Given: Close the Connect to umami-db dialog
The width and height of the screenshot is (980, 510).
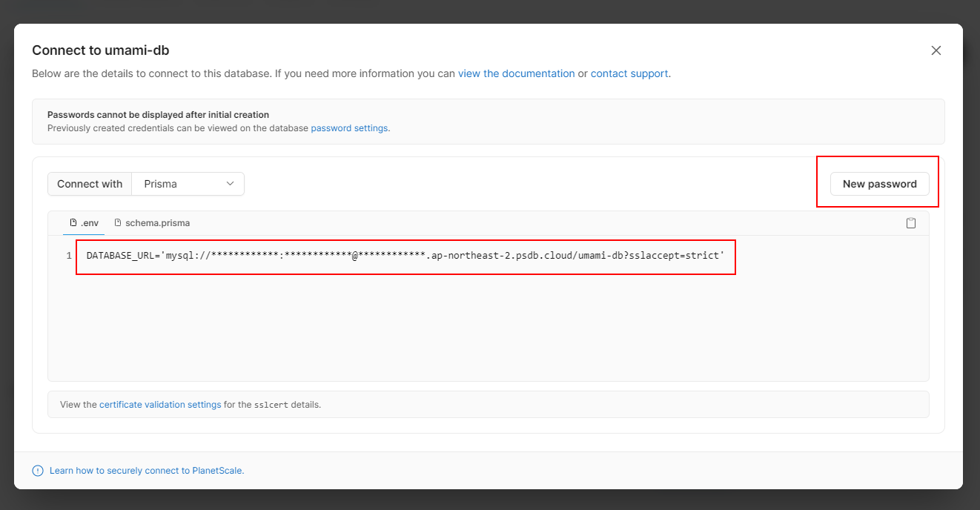Looking at the screenshot, I should (936, 50).
